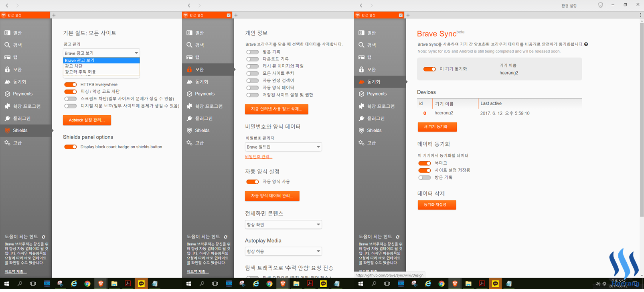This screenshot has height=292, width=644.
Task: Enable 다운로드 기록 clearing switch
Action: (253, 59)
